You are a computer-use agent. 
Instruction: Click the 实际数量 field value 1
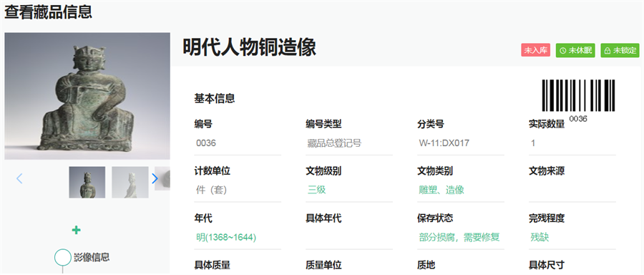[x=572, y=143]
